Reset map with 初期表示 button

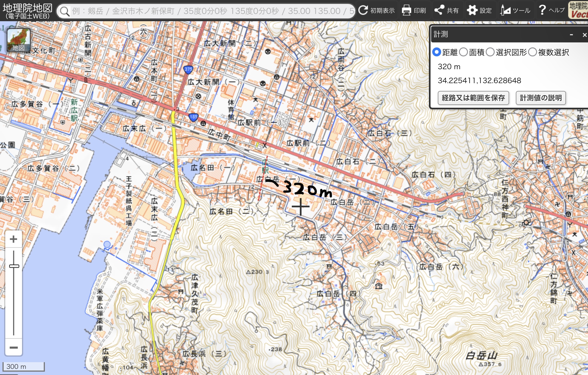coord(376,11)
